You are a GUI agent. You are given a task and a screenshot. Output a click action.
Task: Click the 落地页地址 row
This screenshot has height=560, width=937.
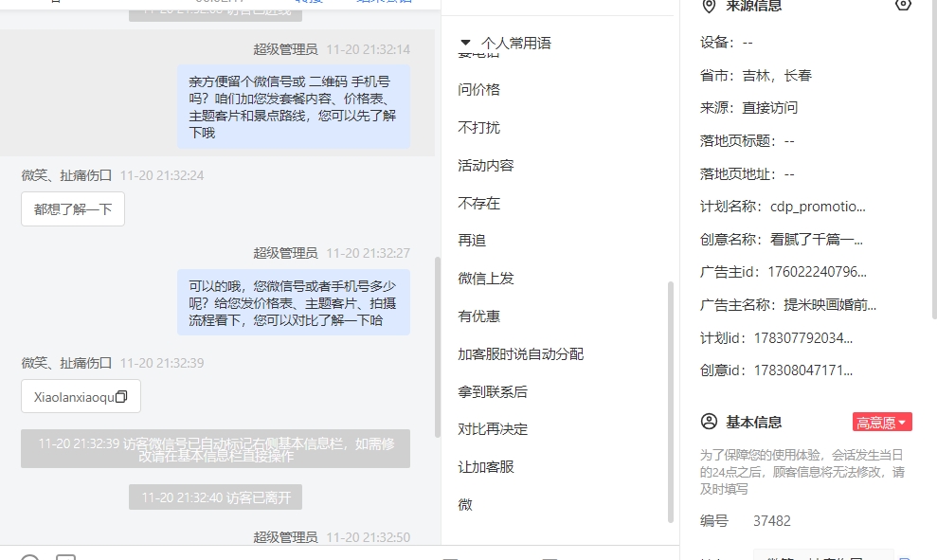(747, 174)
